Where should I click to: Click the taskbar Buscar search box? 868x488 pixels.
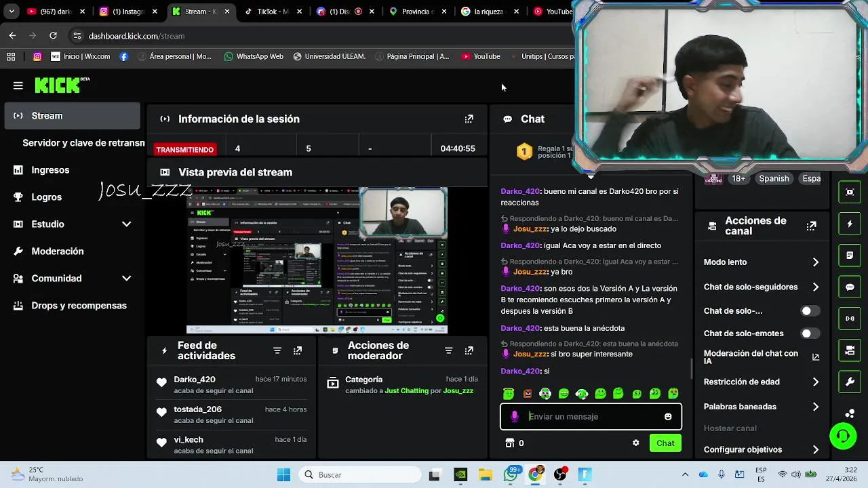[x=360, y=474]
